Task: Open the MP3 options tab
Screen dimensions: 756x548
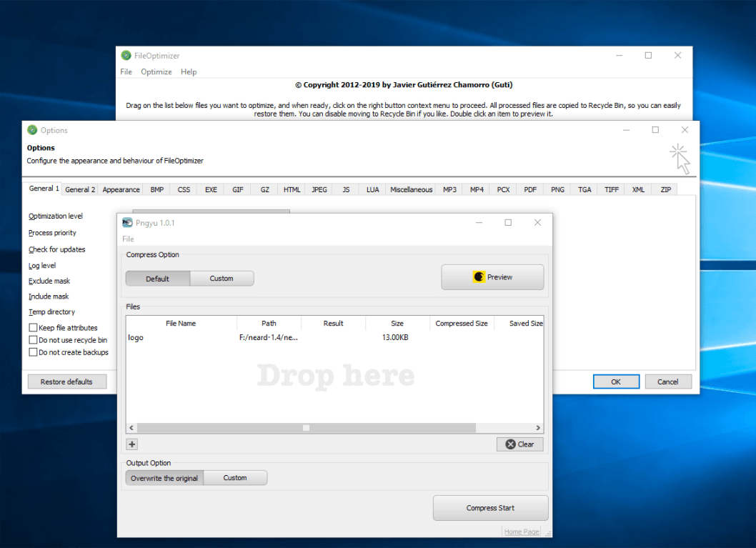Action: click(x=449, y=190)
